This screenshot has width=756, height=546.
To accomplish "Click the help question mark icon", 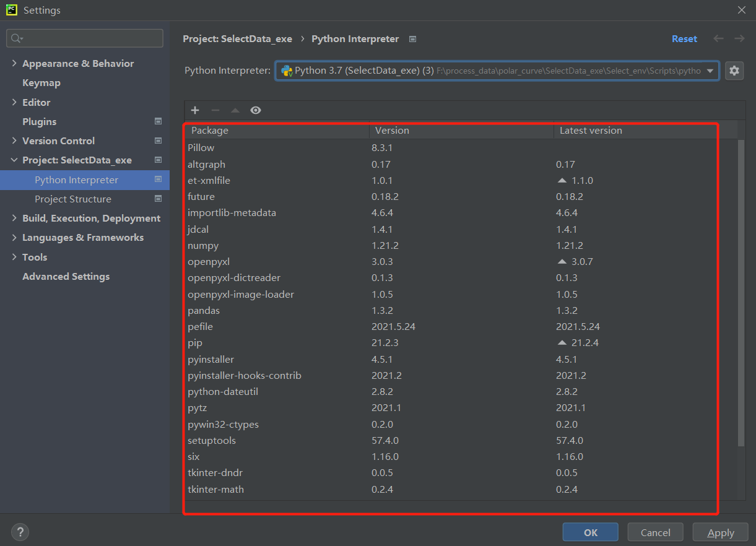I will click(20, 532).
